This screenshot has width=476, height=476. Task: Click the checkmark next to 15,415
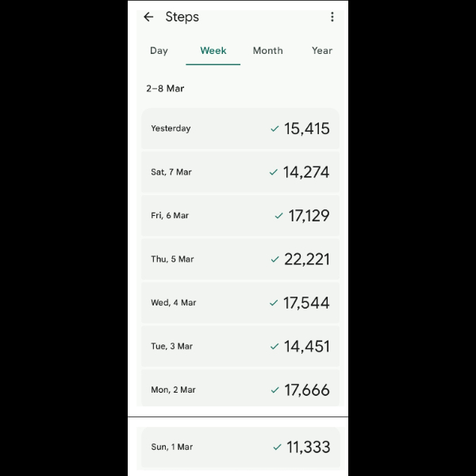tap(274, 129)
